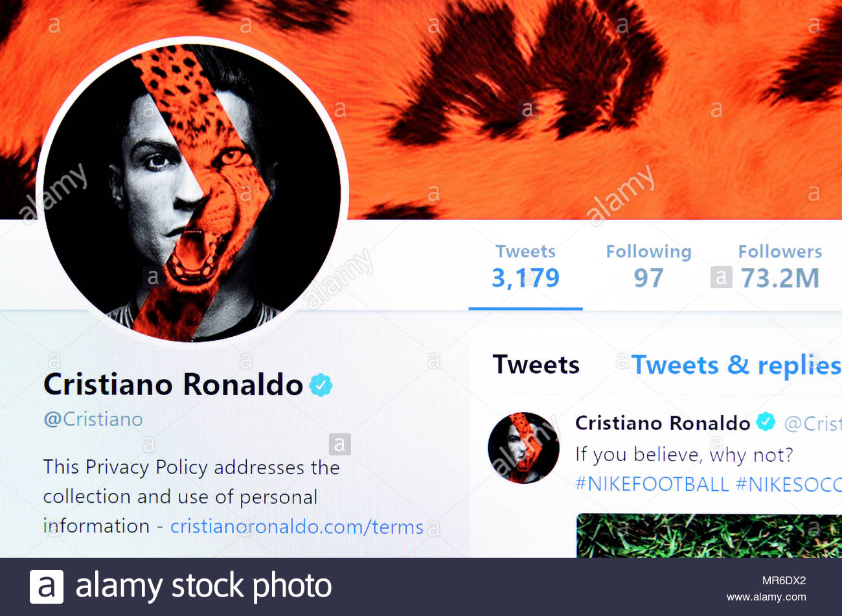Select the Tweets count tab showing 3,179
This screenshot has width=842, height=616.
click(x=525, y=267)
